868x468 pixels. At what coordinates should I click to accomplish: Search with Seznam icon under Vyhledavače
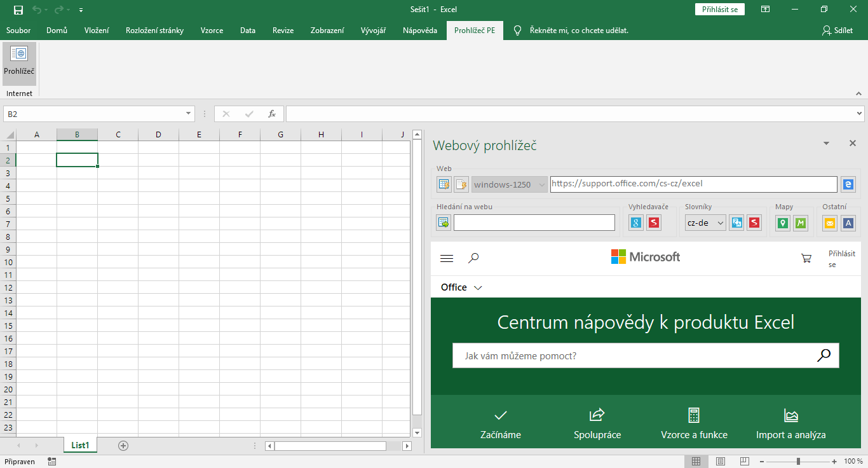point(653,223)
